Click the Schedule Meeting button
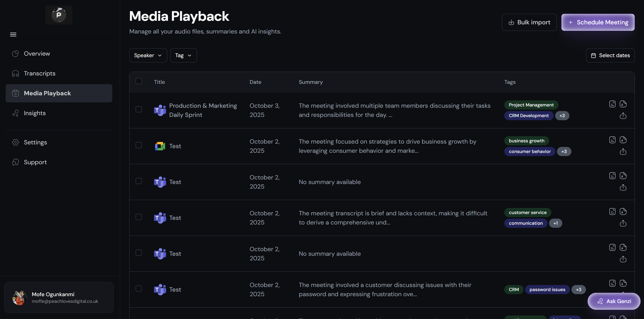Screen dimensions: 644x319 (x=598, y=22)
